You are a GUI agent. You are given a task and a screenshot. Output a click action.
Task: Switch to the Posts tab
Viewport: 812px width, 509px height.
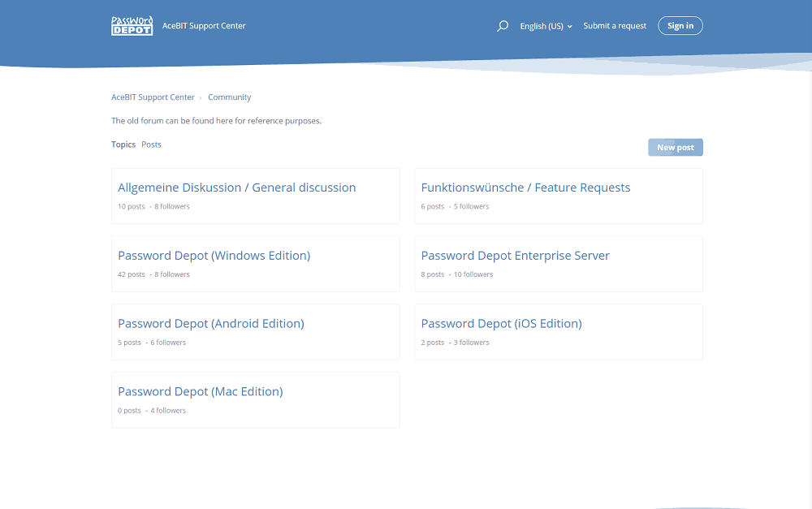[151, 145]
